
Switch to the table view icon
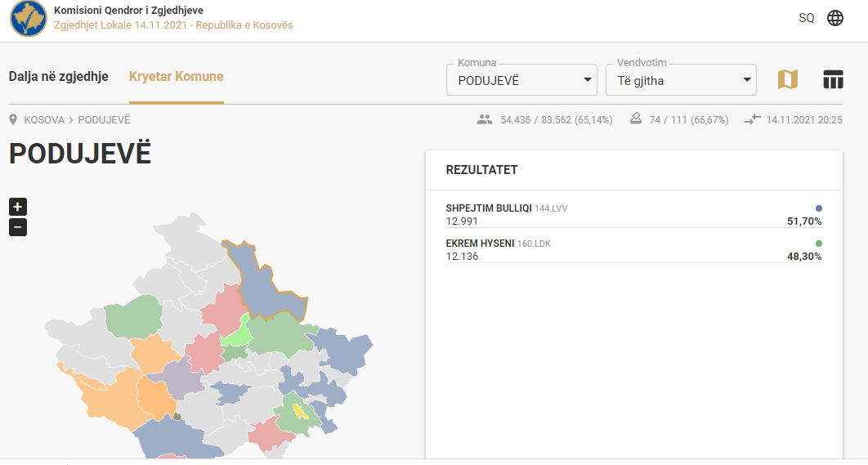pyautogui.click(x=833, y=80)
